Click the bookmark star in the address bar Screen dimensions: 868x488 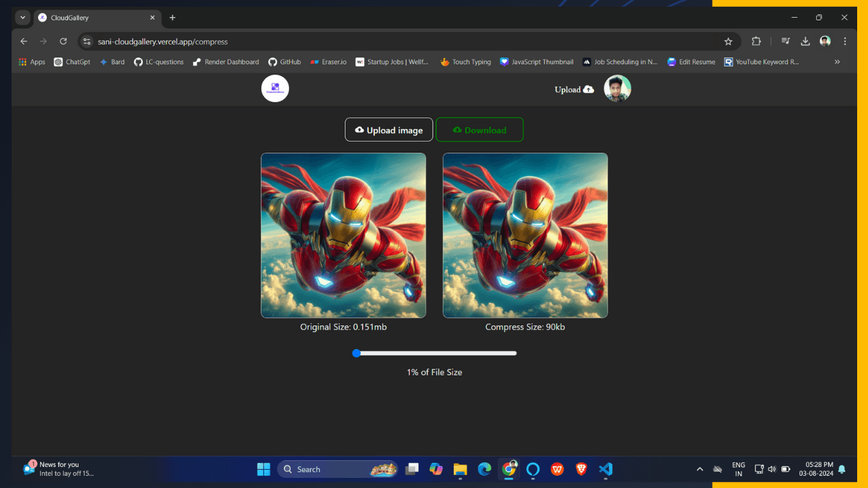pyautogui.click(x=728, y=41)
